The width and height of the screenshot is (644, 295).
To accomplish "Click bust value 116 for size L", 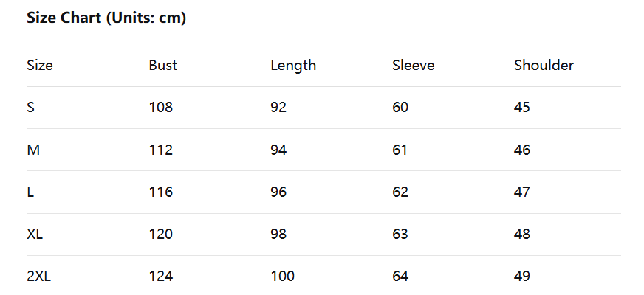I will point(160,192).
